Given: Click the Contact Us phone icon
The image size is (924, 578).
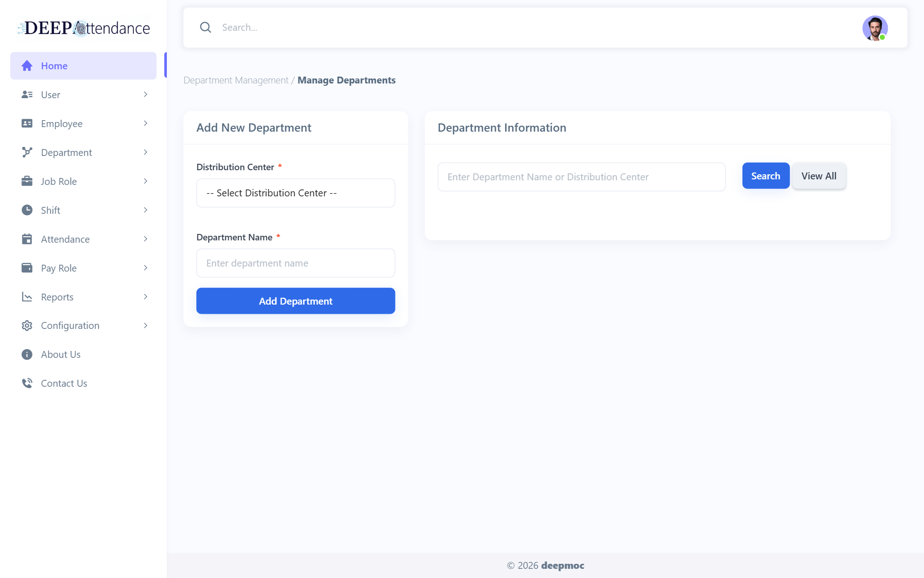Looking at the screenshot, I should (27, 383).
